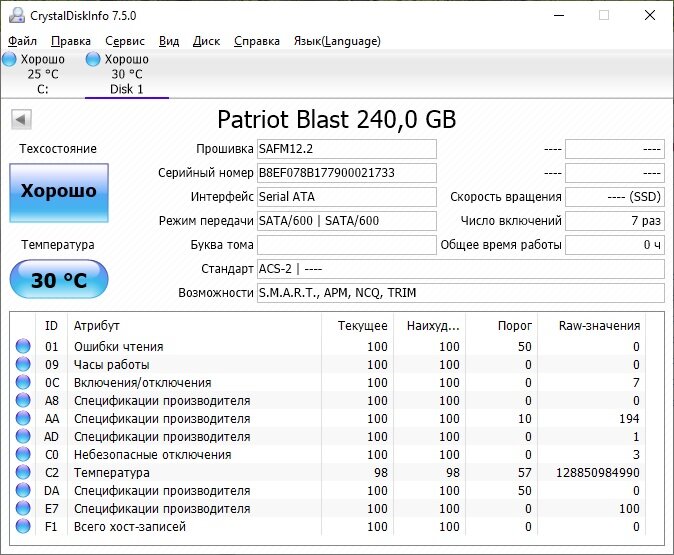This screenshot has width=674, height=555.
Task: Click the 30 °C temperature button
Action: click(59, 279)
